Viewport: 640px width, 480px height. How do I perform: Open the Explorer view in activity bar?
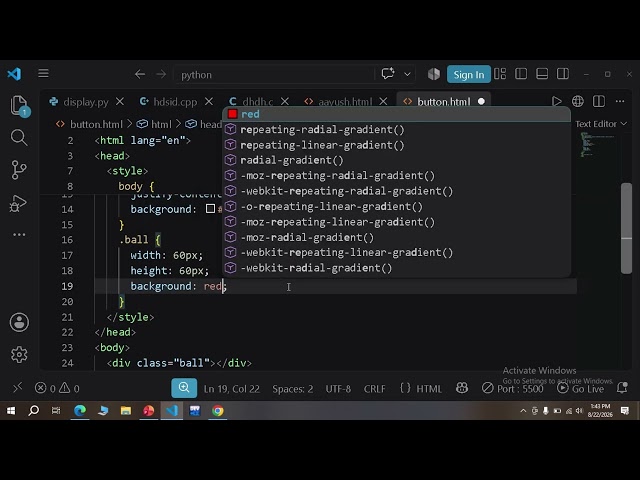coord(19,106)
